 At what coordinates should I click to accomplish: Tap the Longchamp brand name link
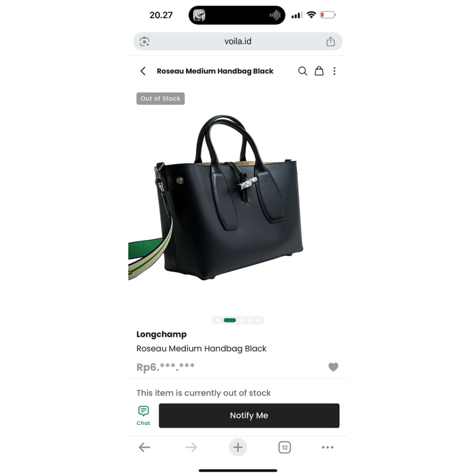[161, 334]
